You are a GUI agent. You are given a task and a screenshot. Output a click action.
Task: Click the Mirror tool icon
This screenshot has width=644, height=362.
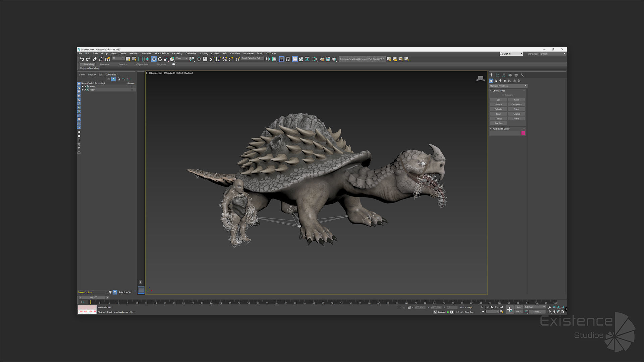(x=268, y=59)
